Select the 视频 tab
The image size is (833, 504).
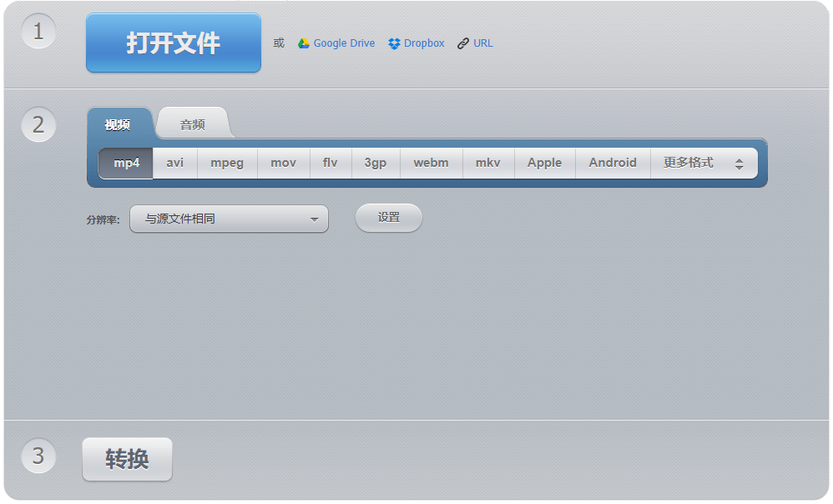pos(119,122)
